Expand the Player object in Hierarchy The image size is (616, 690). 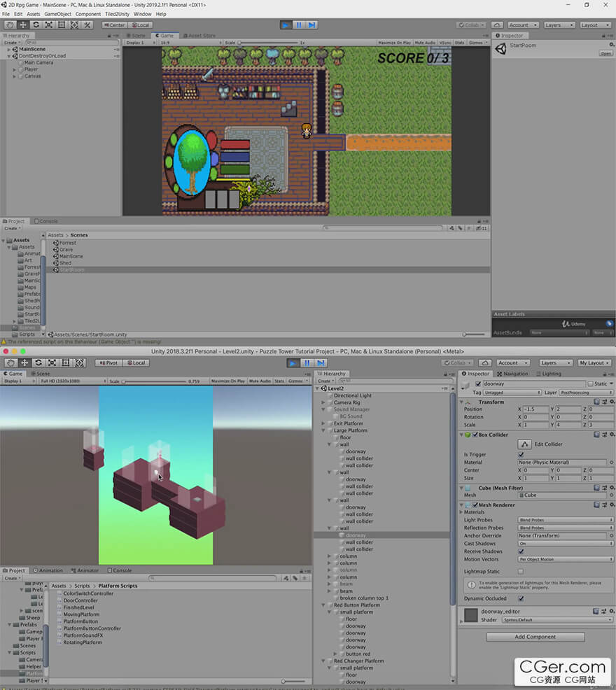coord(15,69)
